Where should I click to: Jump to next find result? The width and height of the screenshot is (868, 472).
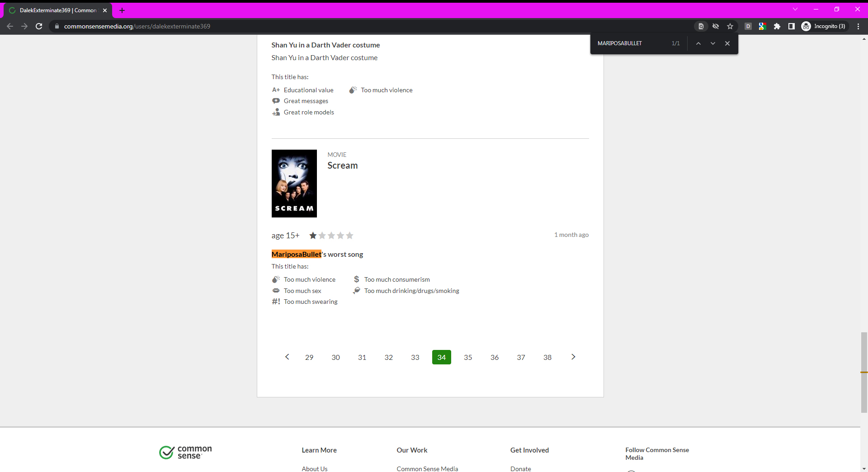[713, 43]
